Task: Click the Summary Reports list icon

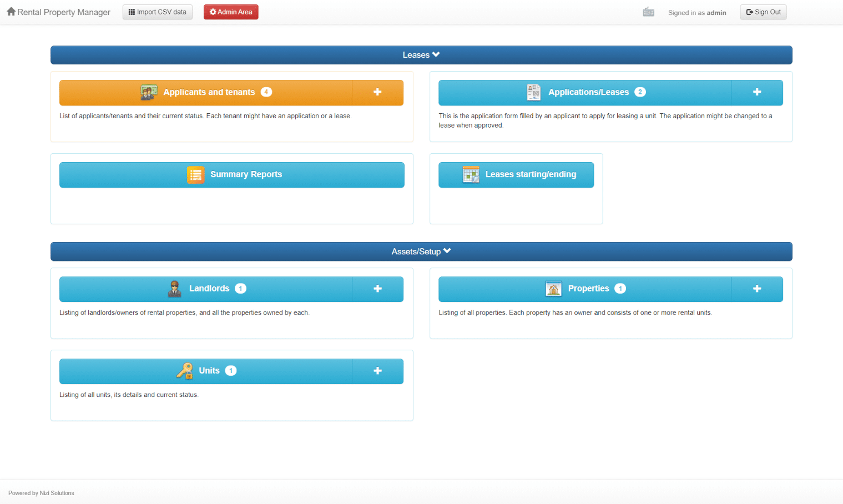Action: (195, 174)
